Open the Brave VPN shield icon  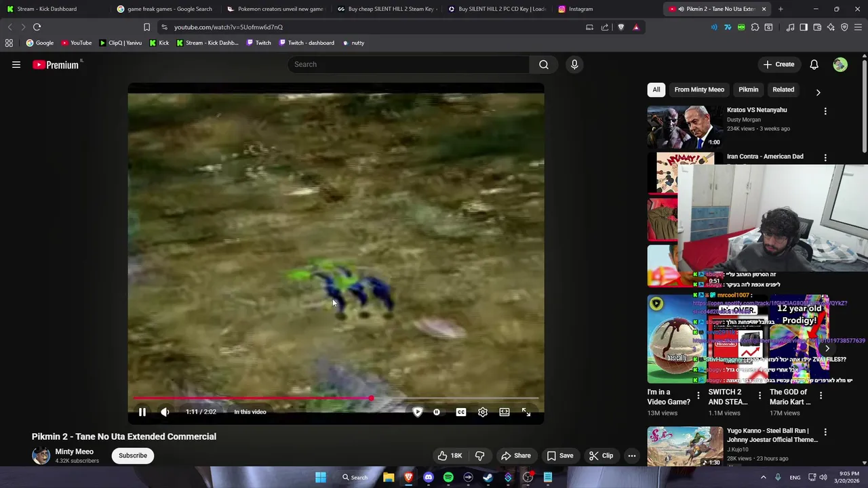click(844, 27)
